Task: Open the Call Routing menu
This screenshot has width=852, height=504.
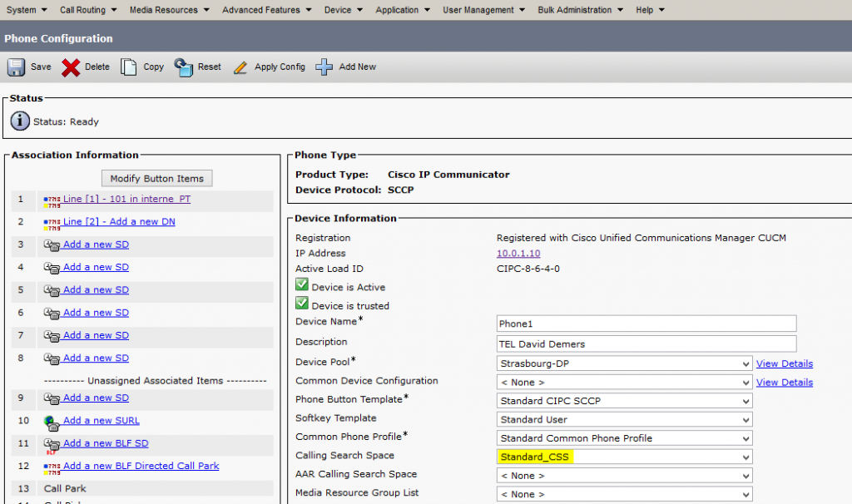Action: (87, 10)
